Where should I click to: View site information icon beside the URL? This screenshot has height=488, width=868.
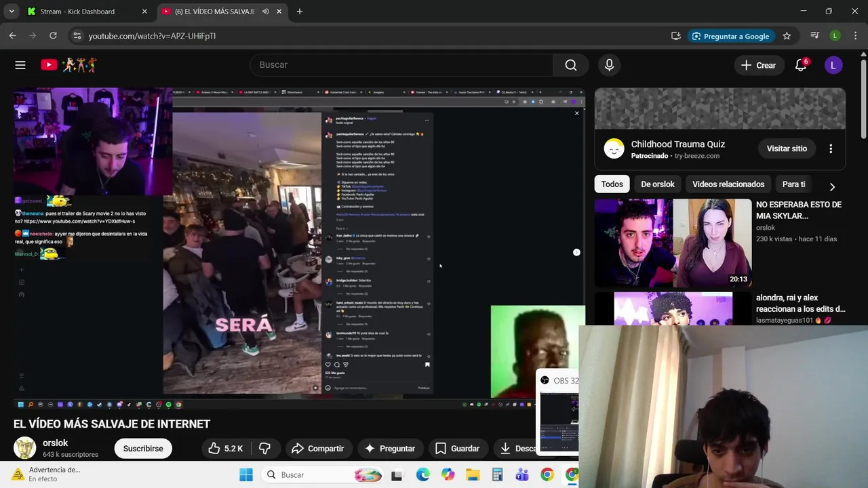(x=77, y=36)
